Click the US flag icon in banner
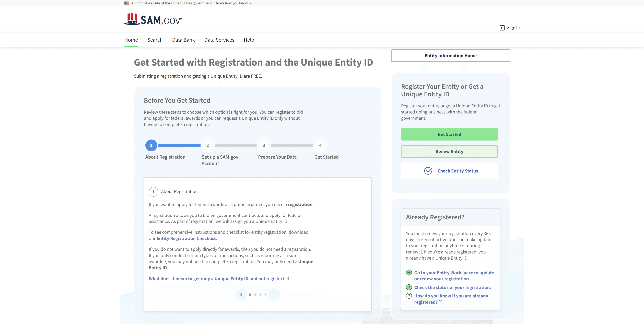This screenshot has width=644, height=324. (127, 3)
